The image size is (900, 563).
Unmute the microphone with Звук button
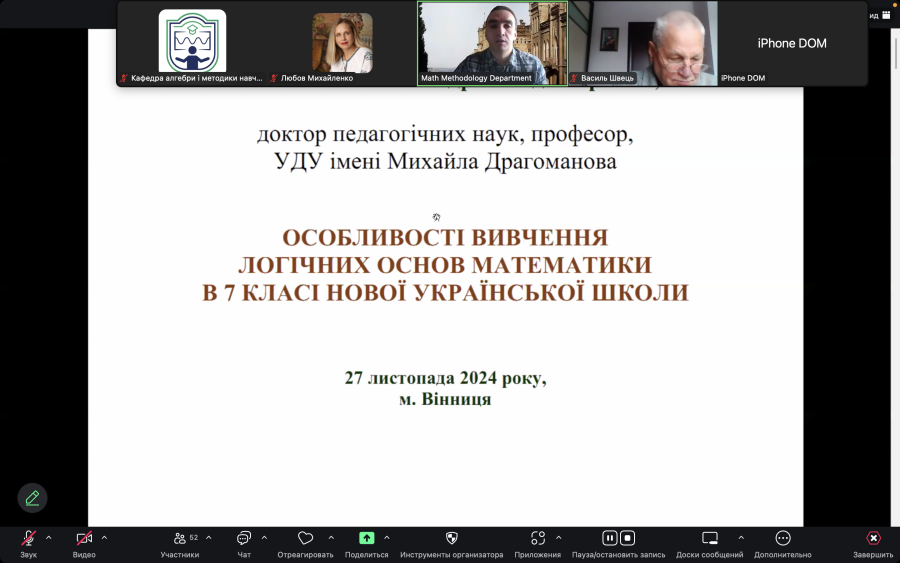[28, 544]
